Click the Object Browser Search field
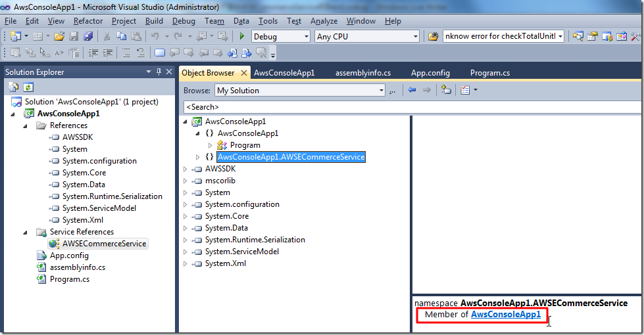 point(412,107)
